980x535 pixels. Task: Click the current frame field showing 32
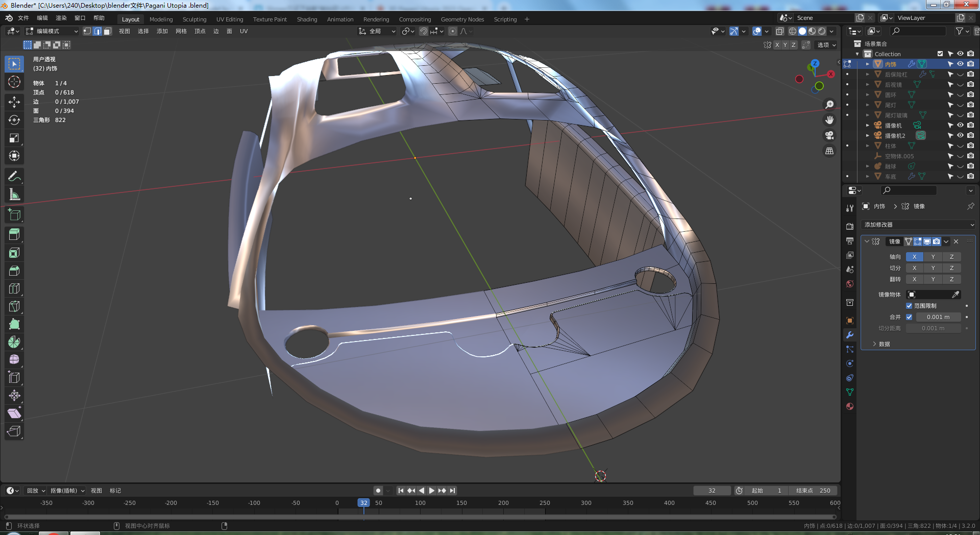(712, 491)
